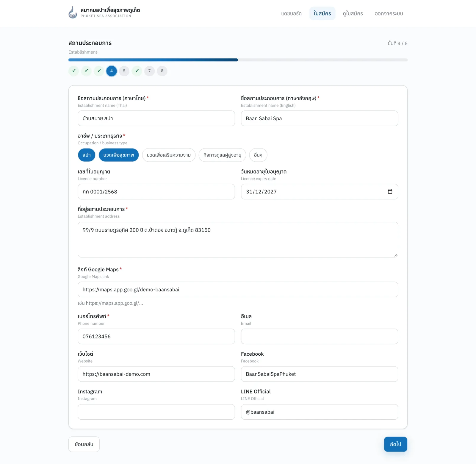Go to completed step 3 checkmark
The image size is (476, 464).
pyautogui.click(x=99, y=71)
